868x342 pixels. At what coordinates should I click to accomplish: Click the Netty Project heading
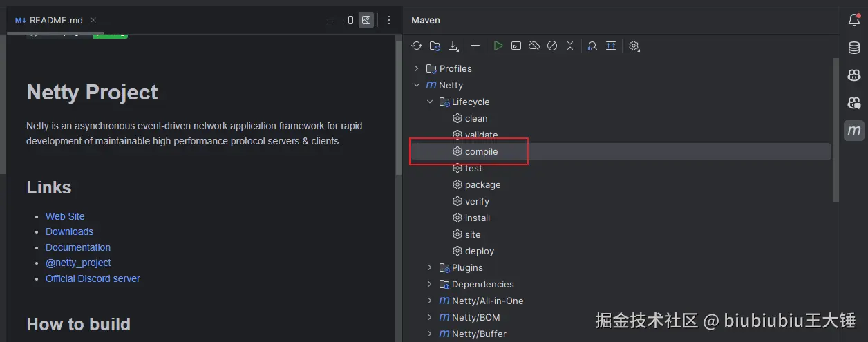point(92,93)
